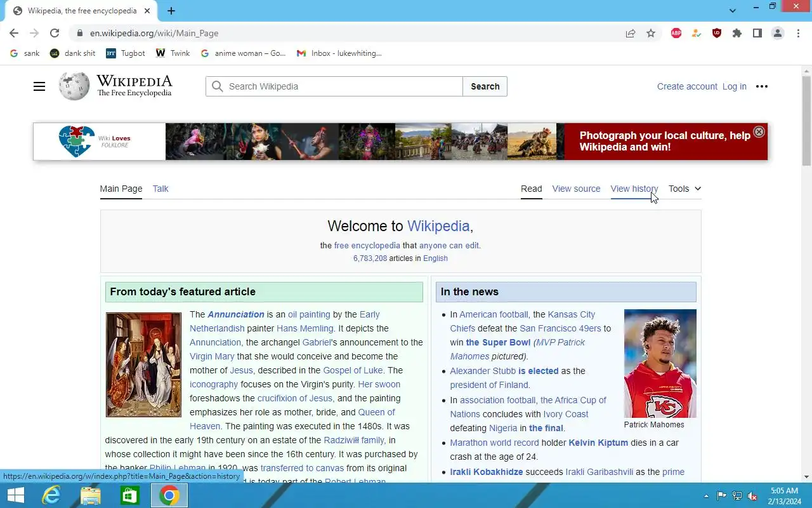Open the Chrome three-dot menu
Viewport: 812px width, 508px height.
(798, 33)
